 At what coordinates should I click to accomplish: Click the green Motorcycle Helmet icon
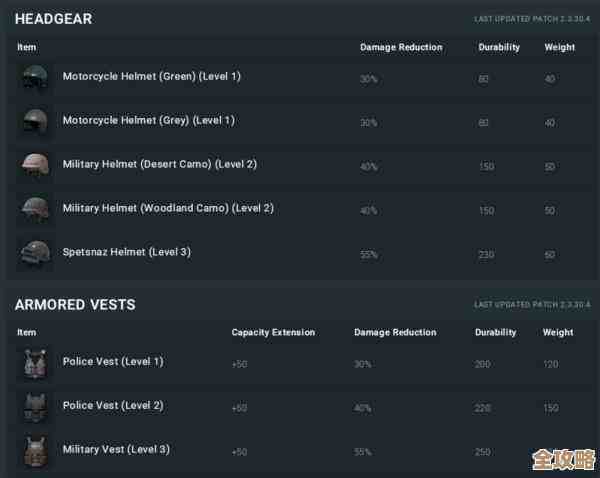(x=34, y=78)
